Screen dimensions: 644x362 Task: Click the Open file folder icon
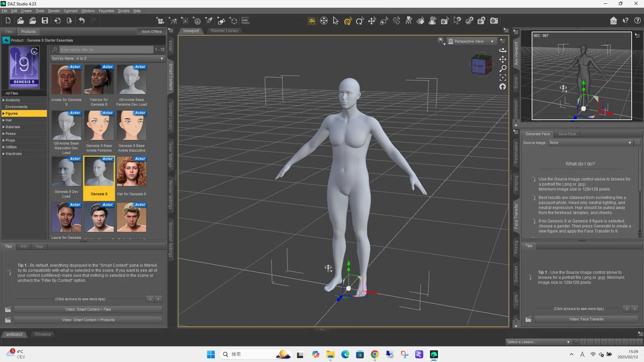point(20,20)
